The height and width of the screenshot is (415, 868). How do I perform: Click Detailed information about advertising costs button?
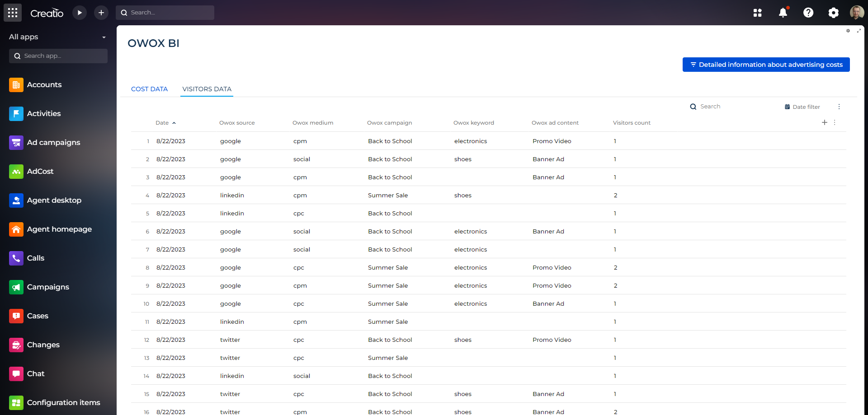(766, 65)
